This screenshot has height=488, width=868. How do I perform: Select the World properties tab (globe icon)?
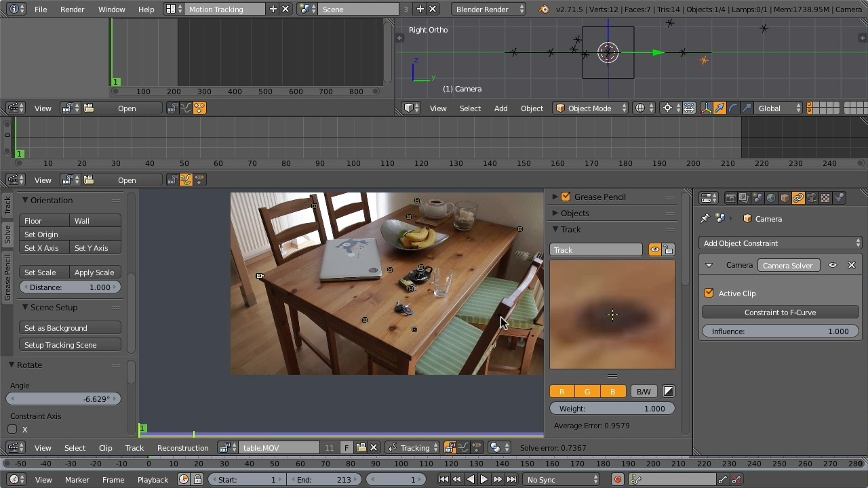(771, 197)
